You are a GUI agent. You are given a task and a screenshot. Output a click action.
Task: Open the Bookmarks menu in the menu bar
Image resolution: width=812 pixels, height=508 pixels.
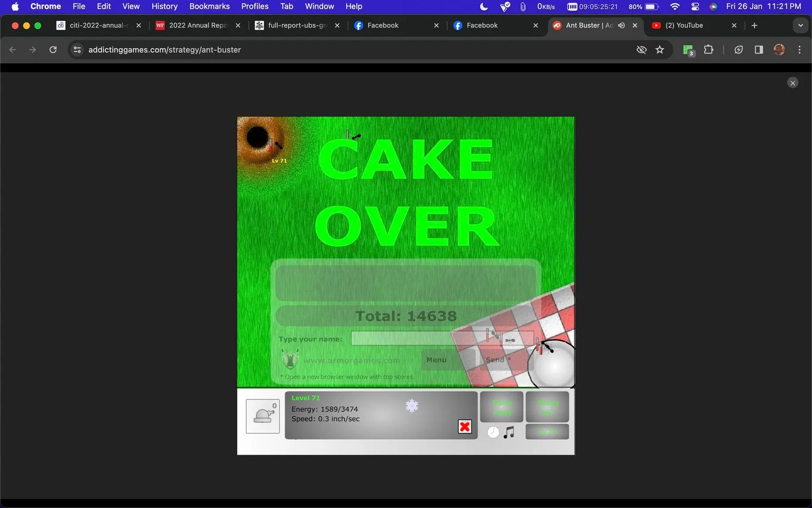pyautogui.click(x=209, y=6)
